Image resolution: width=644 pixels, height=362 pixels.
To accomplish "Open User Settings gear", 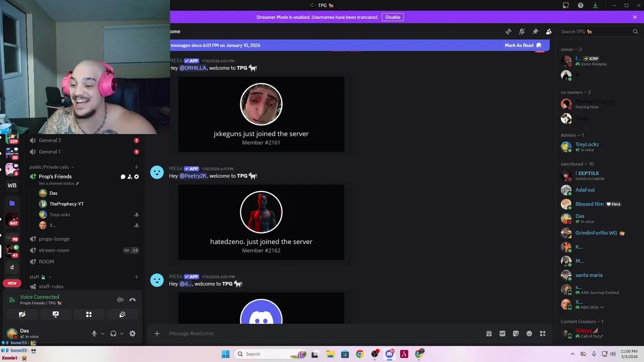I will (x=132, y=333).
